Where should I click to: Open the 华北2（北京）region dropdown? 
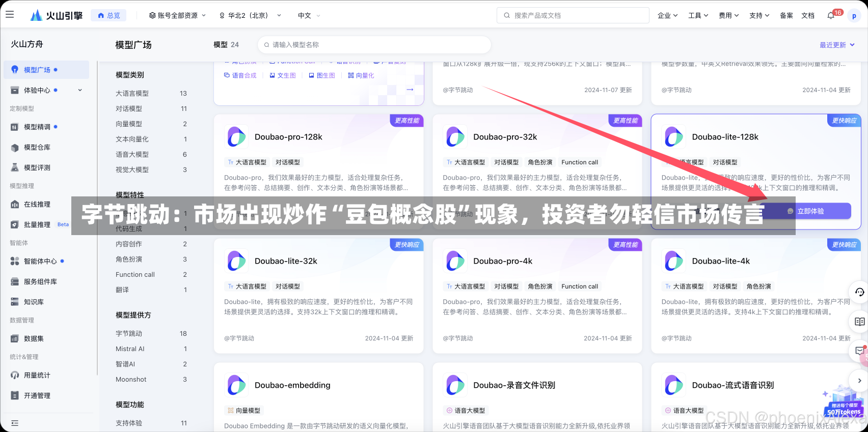click(250, 15)
